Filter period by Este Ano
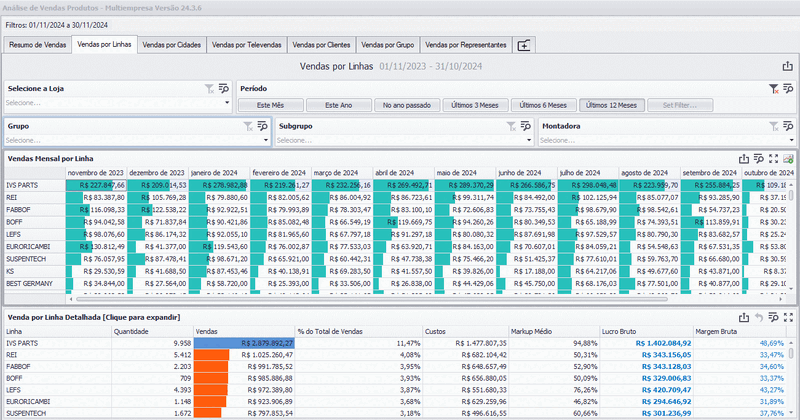800x420 pixels. coord(339,105)
